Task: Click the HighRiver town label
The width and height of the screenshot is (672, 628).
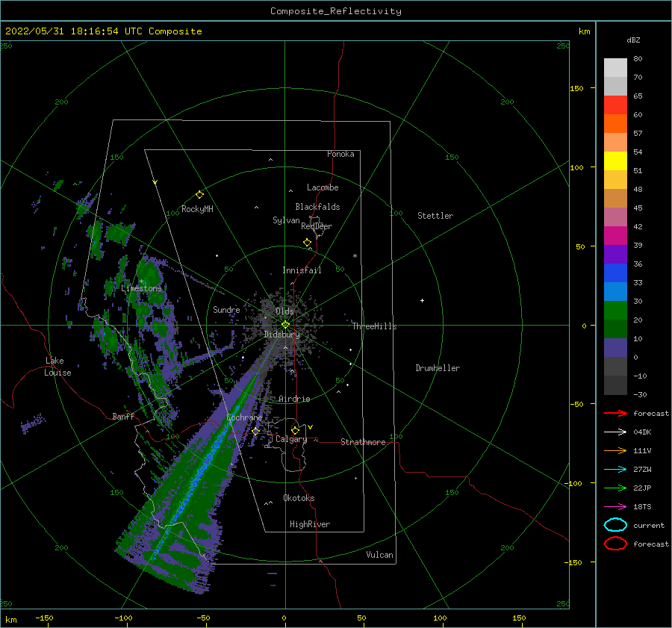Action: 310,524
